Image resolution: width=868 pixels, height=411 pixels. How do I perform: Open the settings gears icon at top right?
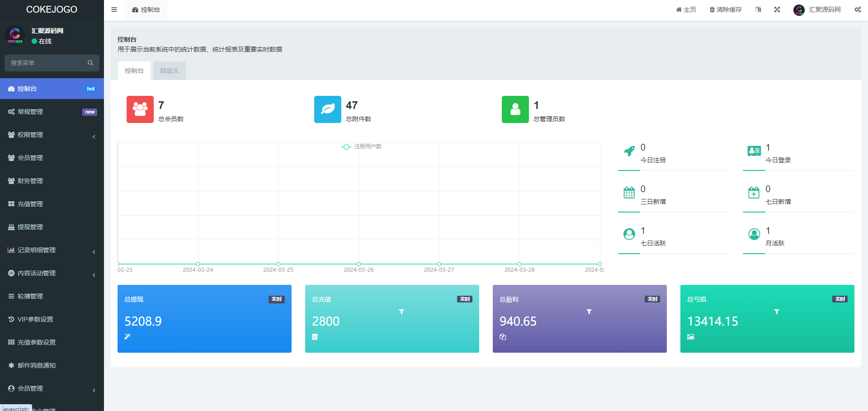[x=858, y=9]
